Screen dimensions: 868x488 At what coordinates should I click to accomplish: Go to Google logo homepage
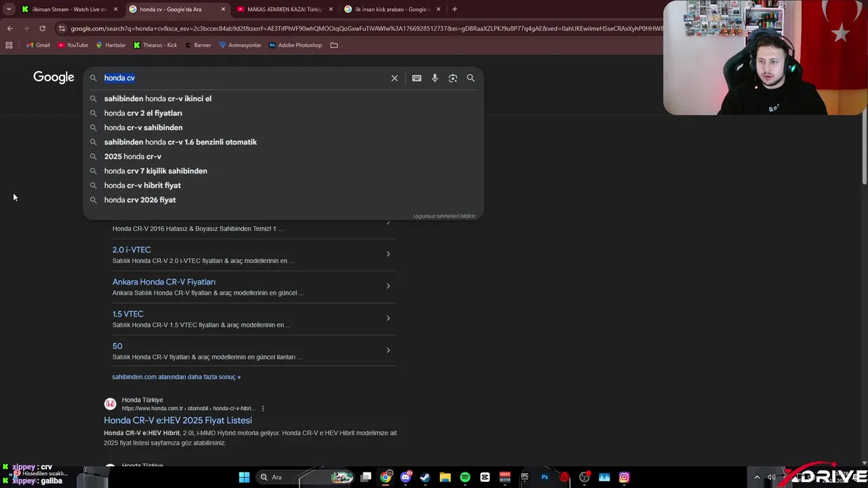click(x=54, y=77)
